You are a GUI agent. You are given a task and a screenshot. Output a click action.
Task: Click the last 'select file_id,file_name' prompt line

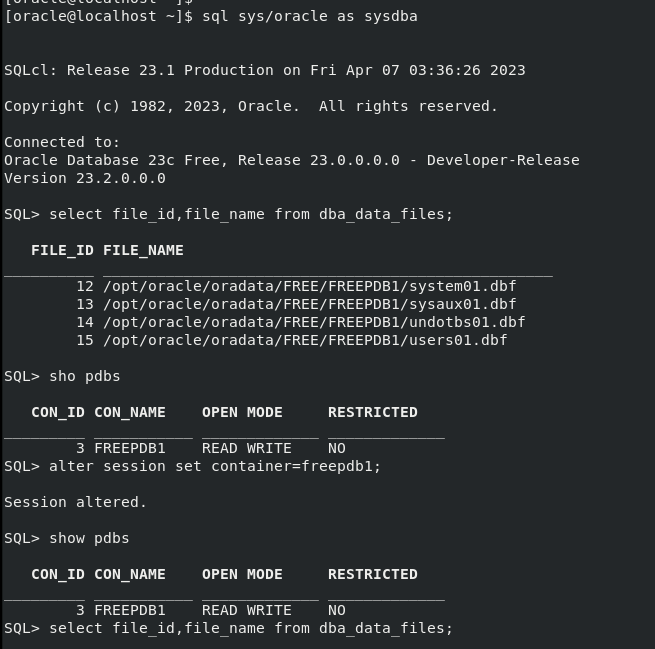tap(228, 629)
